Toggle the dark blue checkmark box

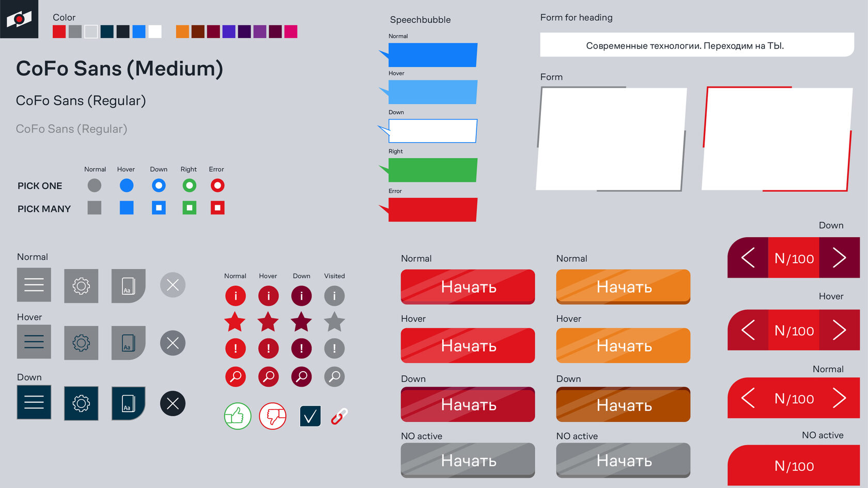310,416
